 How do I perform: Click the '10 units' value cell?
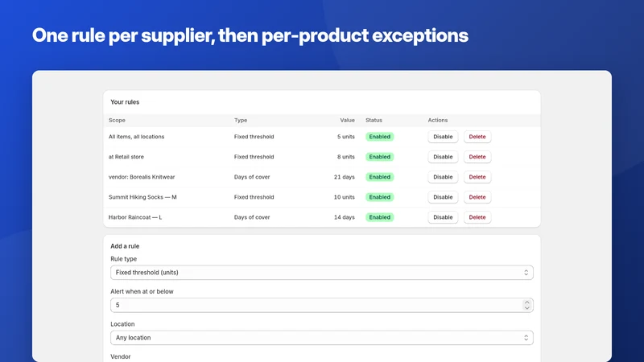click(345, 197)
